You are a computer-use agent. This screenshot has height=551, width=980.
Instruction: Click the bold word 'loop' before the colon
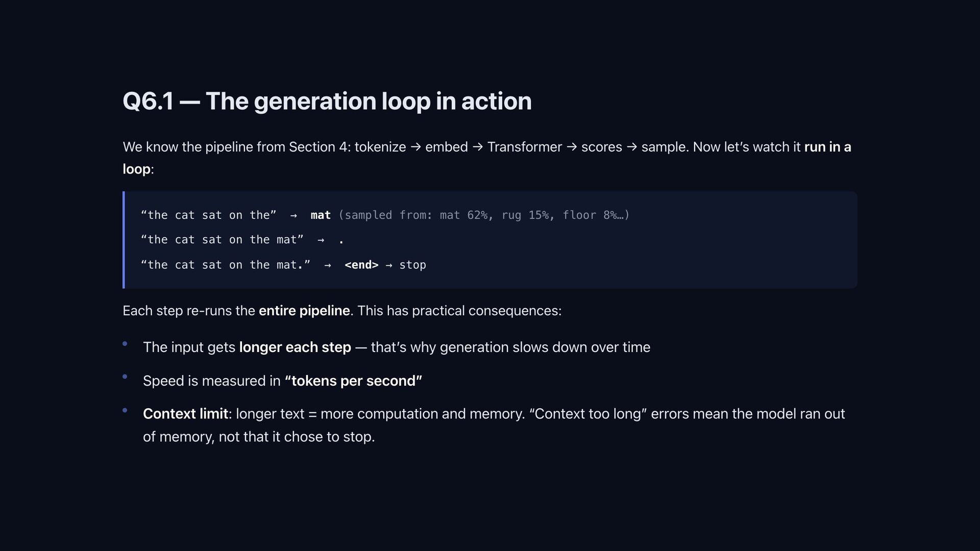point(136,169)
